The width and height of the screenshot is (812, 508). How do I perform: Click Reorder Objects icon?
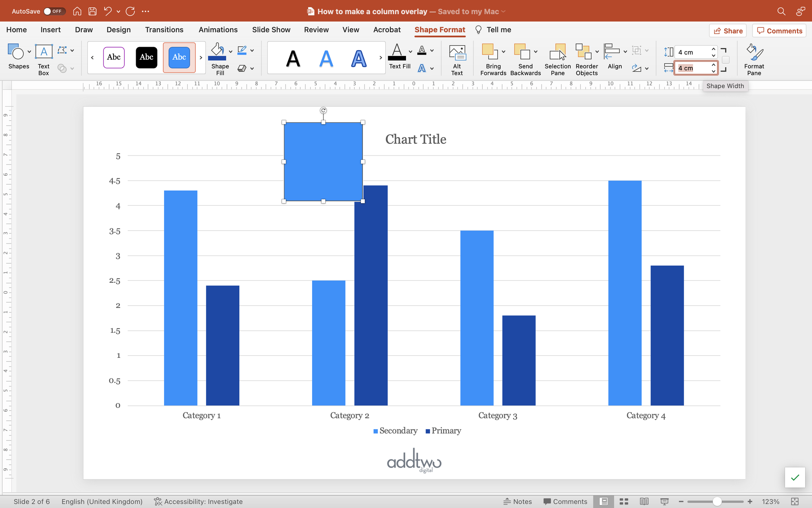(583, 52)
